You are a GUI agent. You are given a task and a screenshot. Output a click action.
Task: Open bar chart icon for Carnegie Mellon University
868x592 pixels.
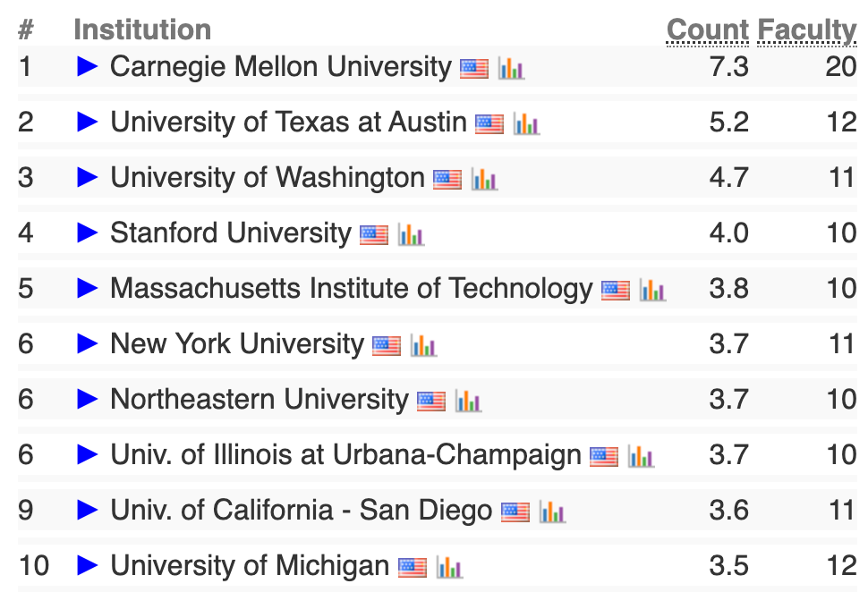pos(511,68)
